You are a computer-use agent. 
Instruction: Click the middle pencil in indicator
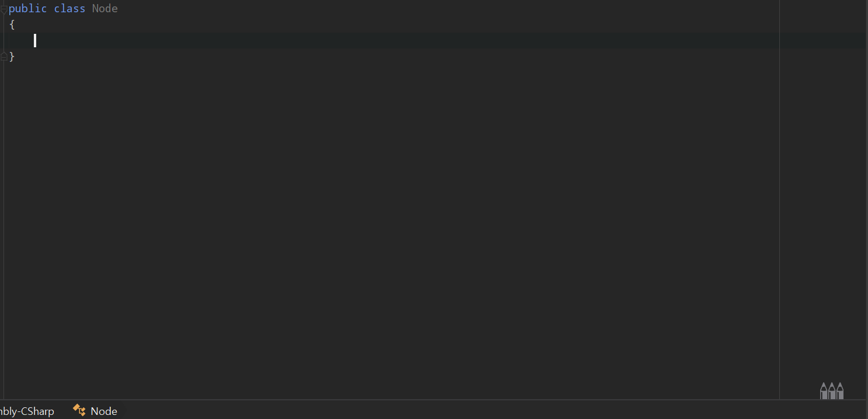(832, 390)
